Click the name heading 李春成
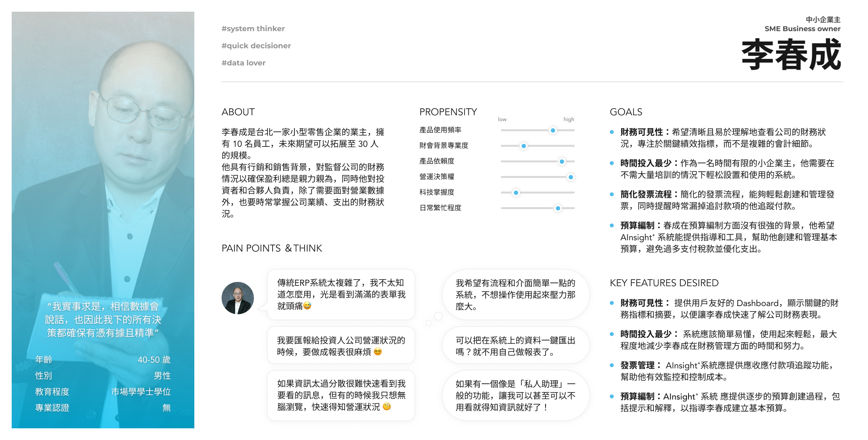This screenshot has width=868, height=440. click(791, 55)
